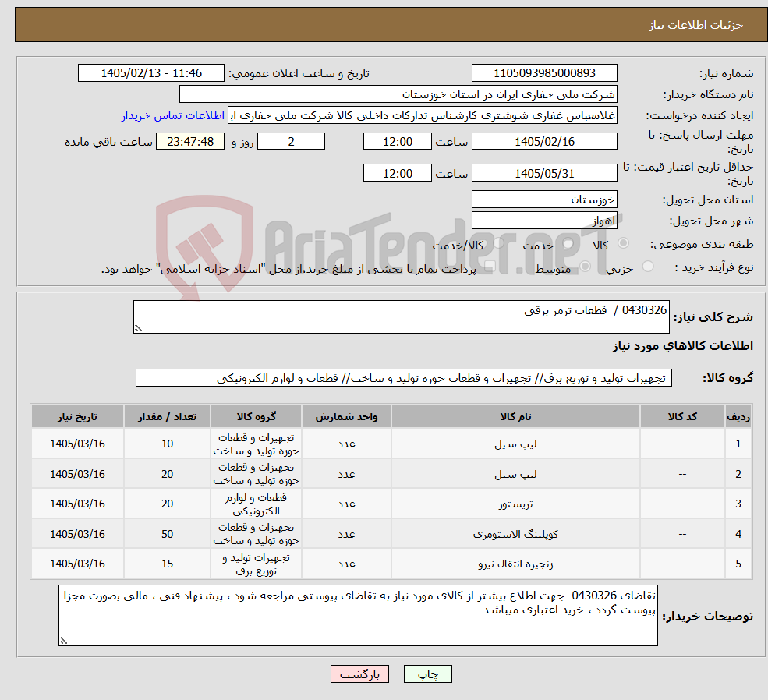Click لیپ سیل in row 2
The width and height of the screenshot is (768, 700).
[515, 475]
